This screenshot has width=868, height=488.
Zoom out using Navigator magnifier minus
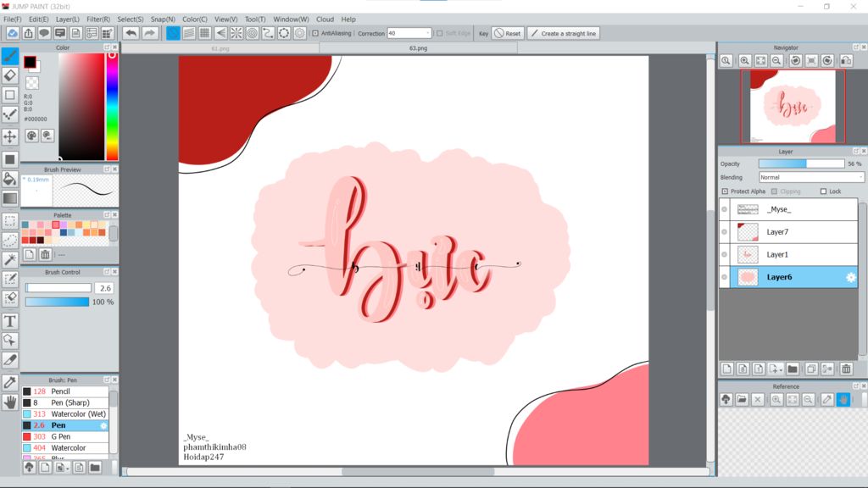(x=776, y=61)
